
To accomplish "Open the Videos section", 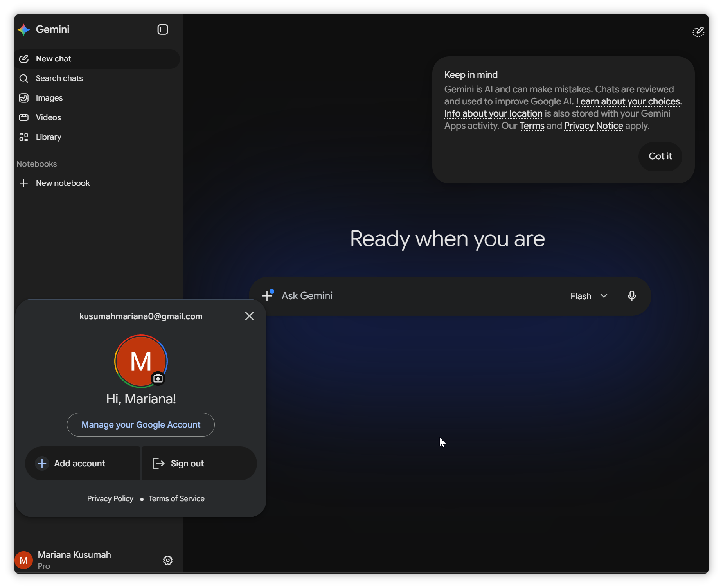I will pyautogui.click(x=97, y=117).
